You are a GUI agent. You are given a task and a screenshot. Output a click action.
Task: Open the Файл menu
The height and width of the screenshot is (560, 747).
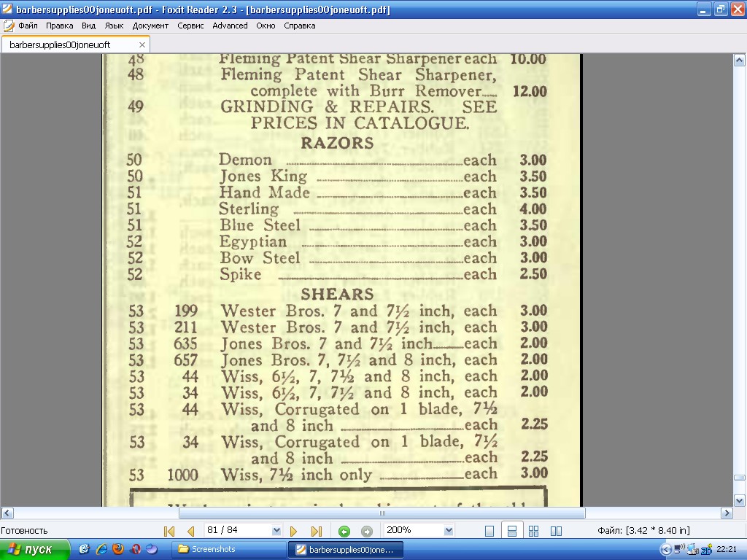(x=28, y=26)
